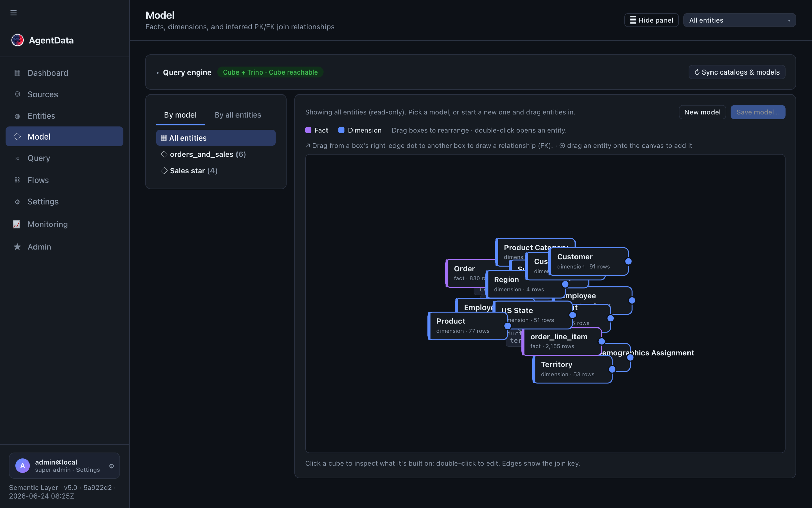Open Entities via its globe icon
Viewport: 812px width, 508px height.
click(x=17, y=116)
